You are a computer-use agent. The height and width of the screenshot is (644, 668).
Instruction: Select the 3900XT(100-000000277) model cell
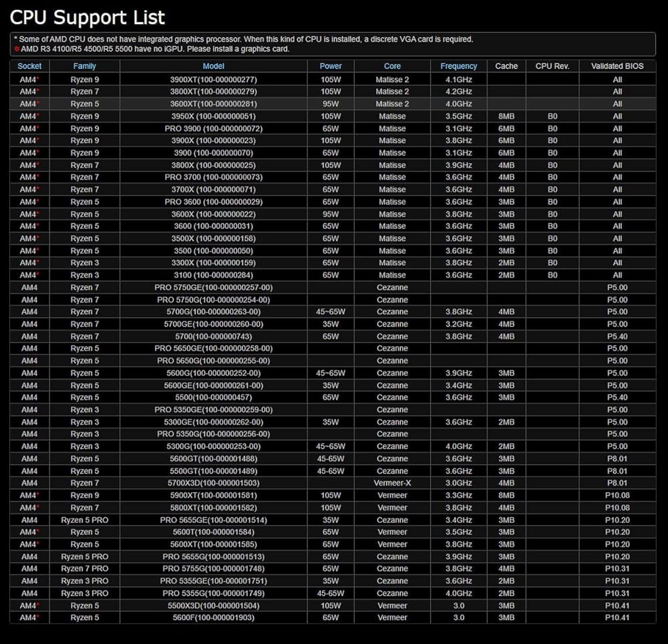coord(213,79)
